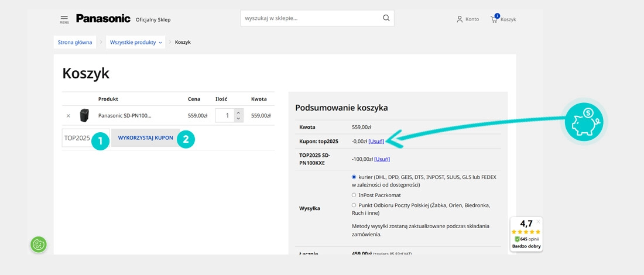Click the Panasonic logo
Viewport: 644px width, 275px height.
103,19
